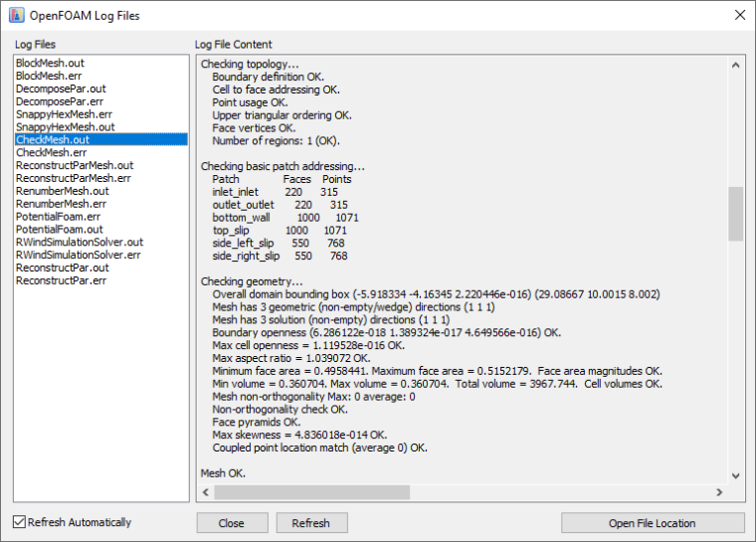756x542 pixels.
Task: Close the dialog with the X button
Action: (740, 15)
